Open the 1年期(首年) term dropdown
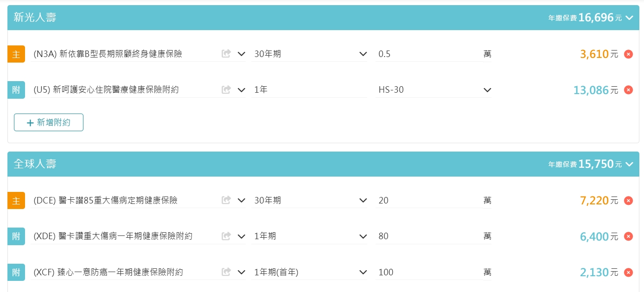The height and width of the screenshot is (292, 644). pos(309,272)
